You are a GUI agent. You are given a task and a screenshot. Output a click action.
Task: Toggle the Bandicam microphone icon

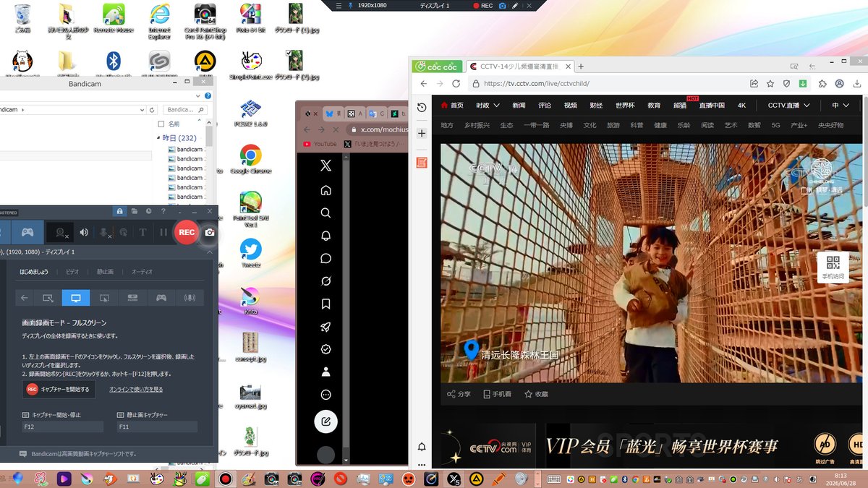click(x=104, y=232)
